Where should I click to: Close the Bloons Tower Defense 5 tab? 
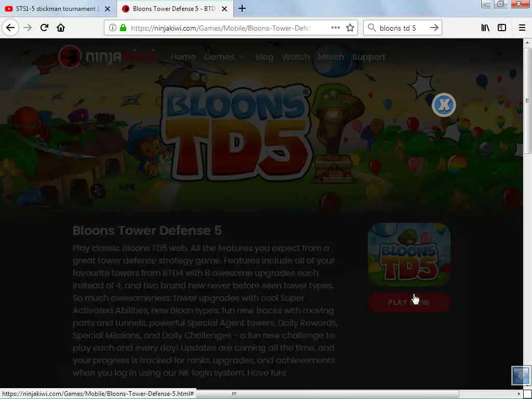click(x=224, y=9)
